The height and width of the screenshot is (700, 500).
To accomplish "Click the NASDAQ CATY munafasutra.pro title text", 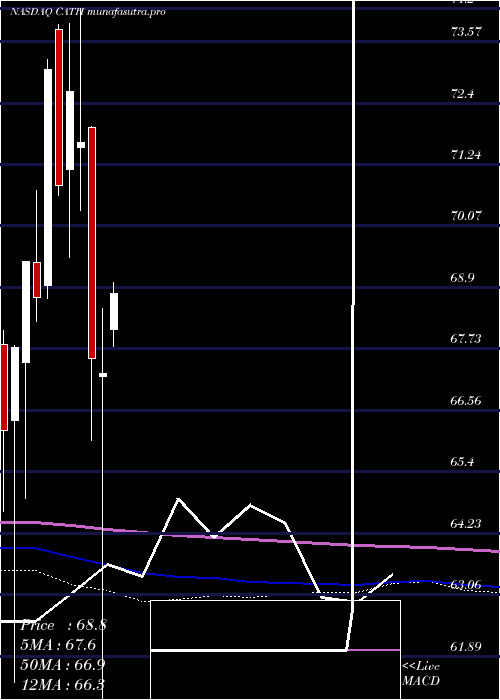I will coord(88,12).
